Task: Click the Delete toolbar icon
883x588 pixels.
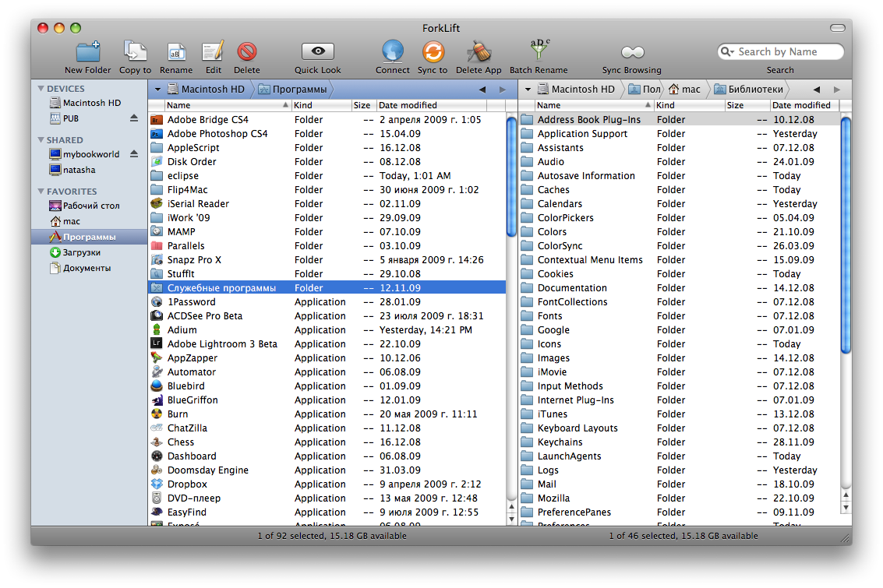Action: 246,51
